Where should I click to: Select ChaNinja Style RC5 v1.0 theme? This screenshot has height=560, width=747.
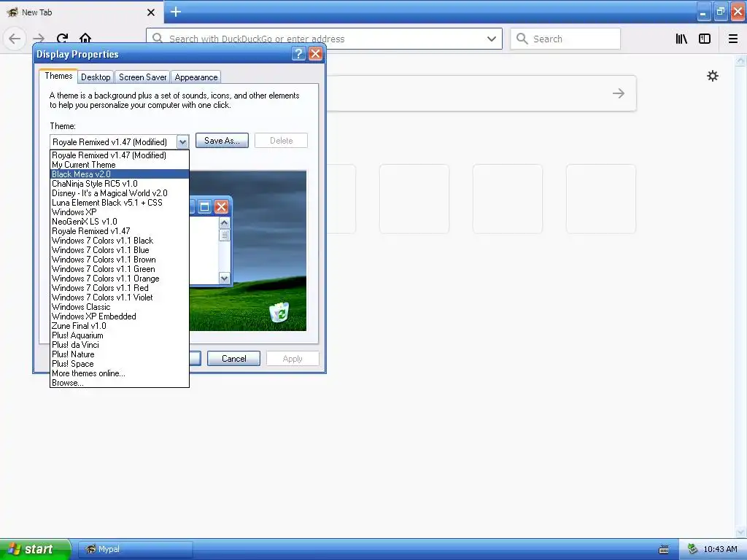coord(120,184)
